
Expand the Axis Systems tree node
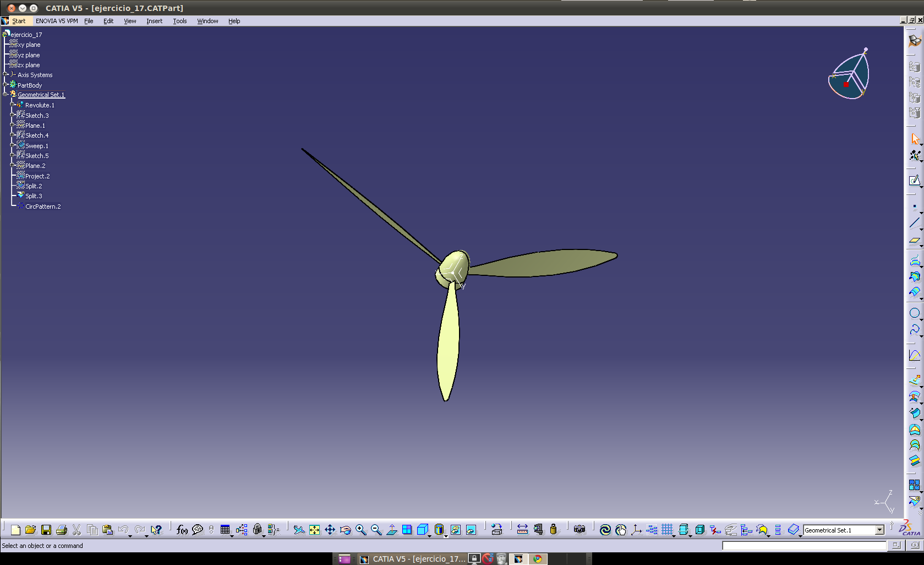(6, 74)
